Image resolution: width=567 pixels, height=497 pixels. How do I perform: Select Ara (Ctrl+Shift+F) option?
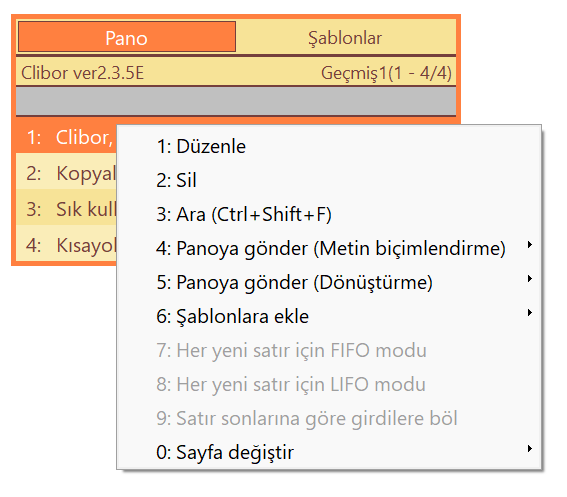pyautogui.click(x=329, y=214)
